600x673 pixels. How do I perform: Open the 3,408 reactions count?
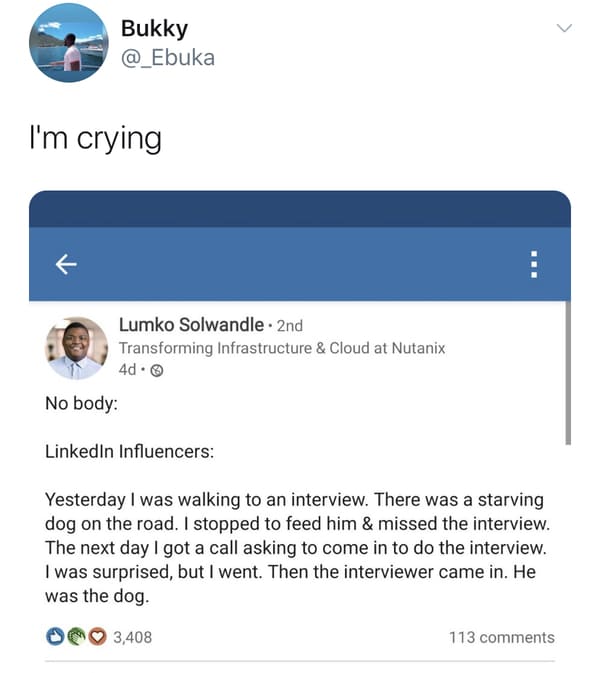(x=133, y=637)
